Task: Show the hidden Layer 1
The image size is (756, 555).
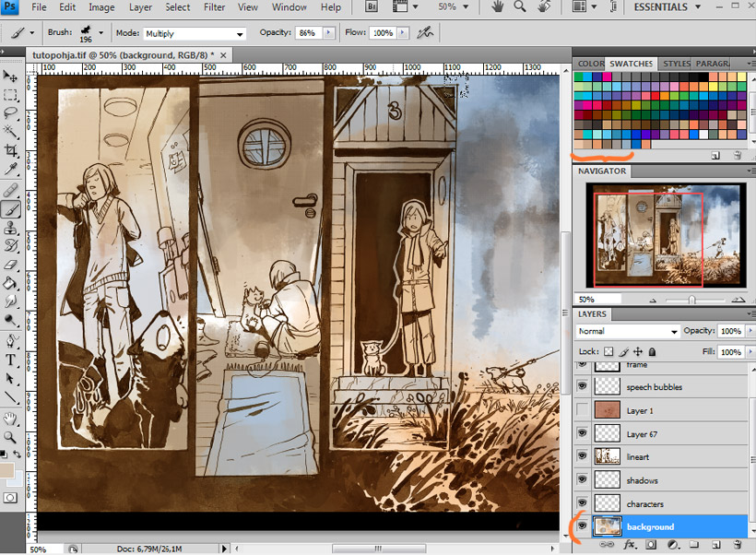Action: click(x=582, y=410)
